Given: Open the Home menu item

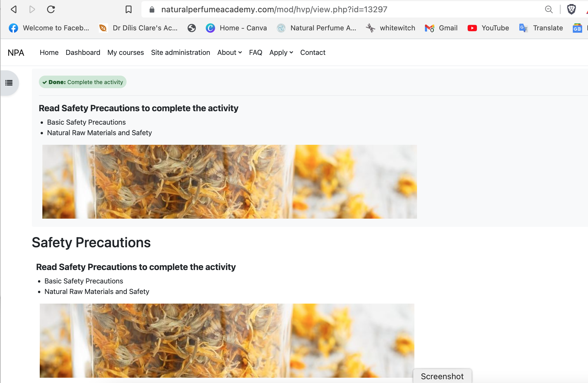Looking at the screenshot, I should click(49, 53).
